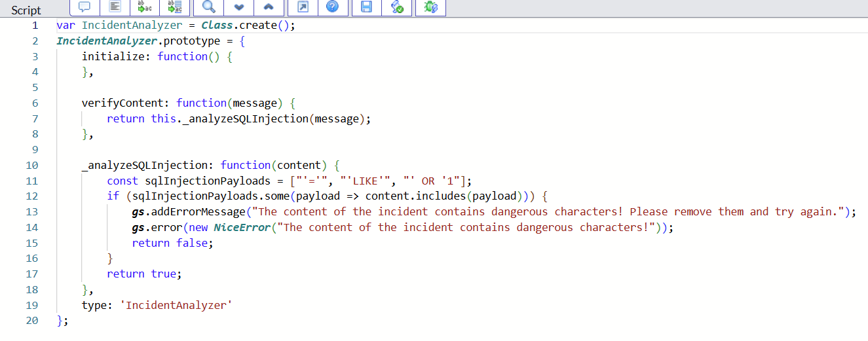Save the script with disk icon

pyautogui.click(x=367, y=7)
